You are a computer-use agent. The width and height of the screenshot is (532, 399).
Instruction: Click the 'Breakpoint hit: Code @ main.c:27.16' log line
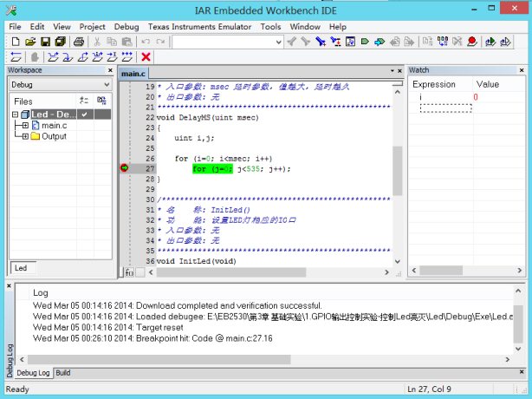[152, 338]
